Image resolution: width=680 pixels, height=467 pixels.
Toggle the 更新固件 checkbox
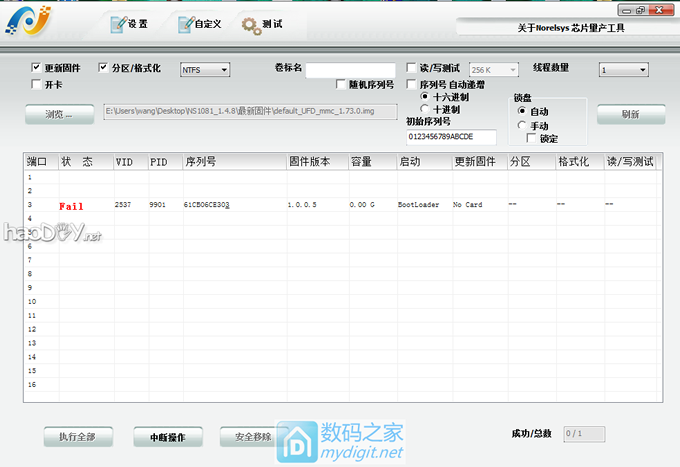37,68
